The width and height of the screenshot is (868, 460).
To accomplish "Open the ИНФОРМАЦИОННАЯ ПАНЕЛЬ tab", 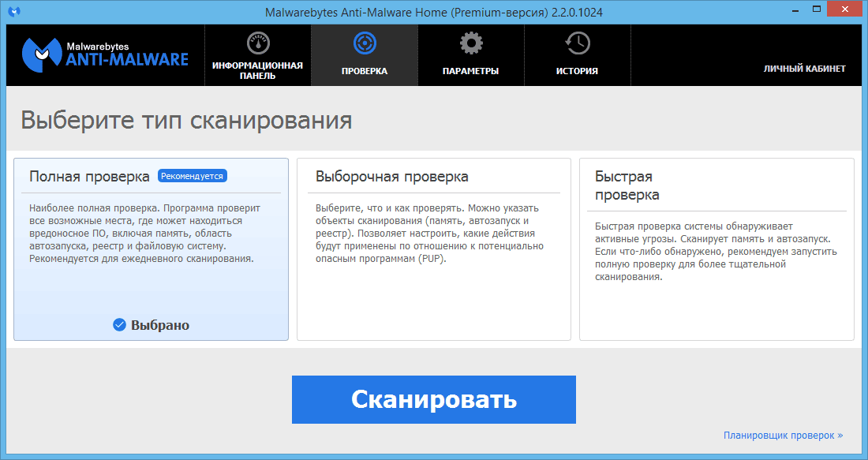I will [x=257, y=55].
